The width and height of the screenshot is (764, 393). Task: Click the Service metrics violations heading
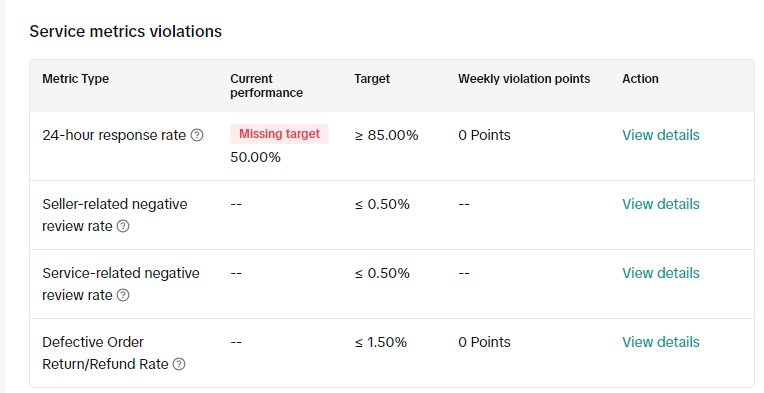pyautogui.click(x=126, y=31)
